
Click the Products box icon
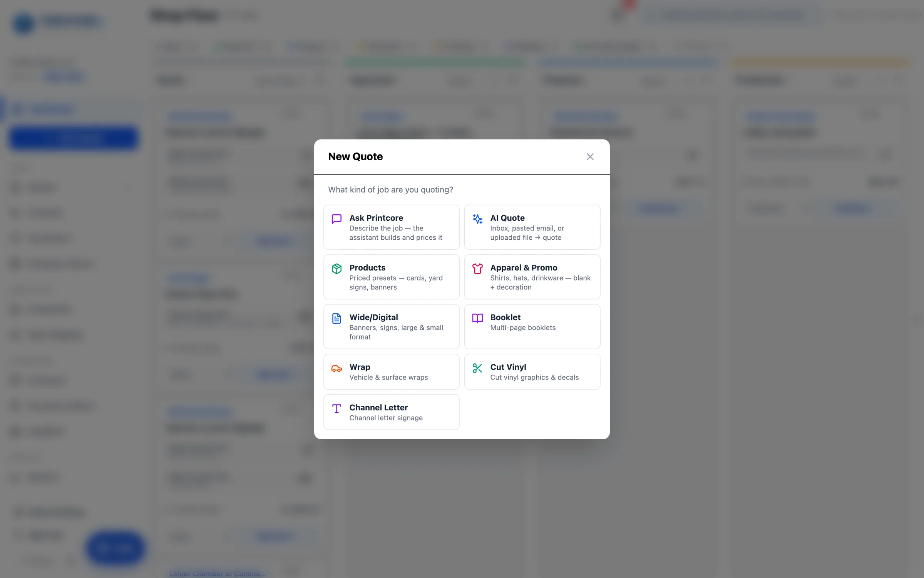pyautogui.click(x=336, y=269)
